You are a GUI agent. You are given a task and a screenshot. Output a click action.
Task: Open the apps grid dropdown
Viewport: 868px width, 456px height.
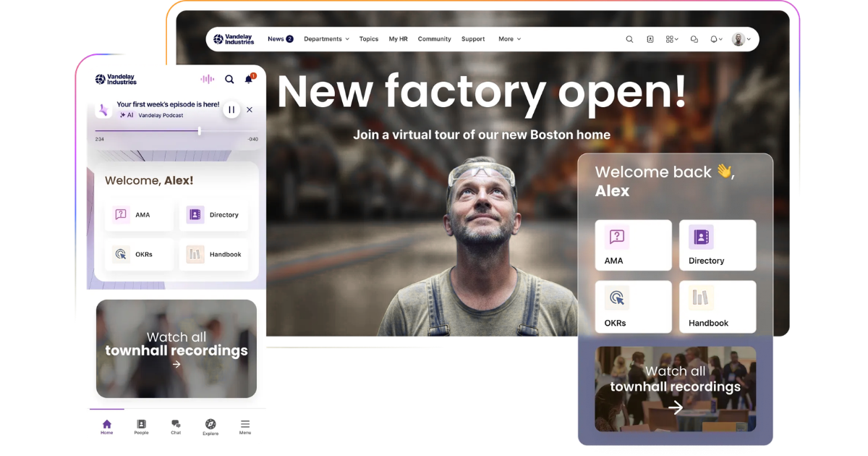click(x=672, y=39)
